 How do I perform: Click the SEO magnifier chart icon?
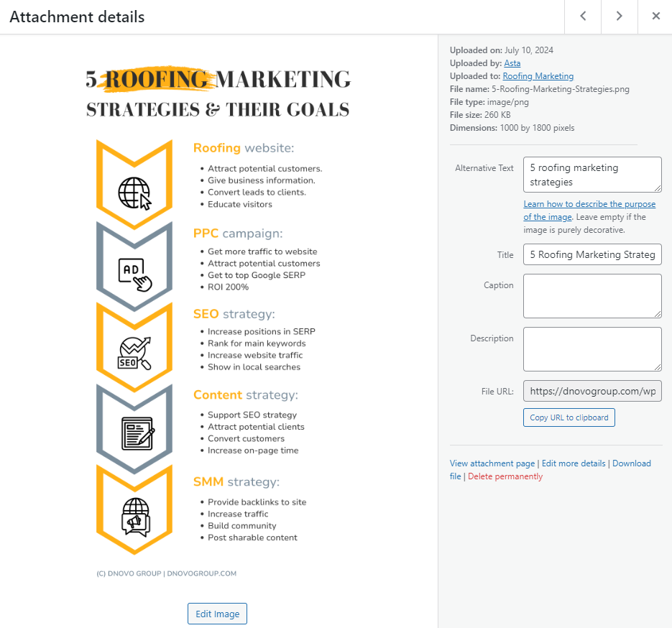tap(135, 354)
